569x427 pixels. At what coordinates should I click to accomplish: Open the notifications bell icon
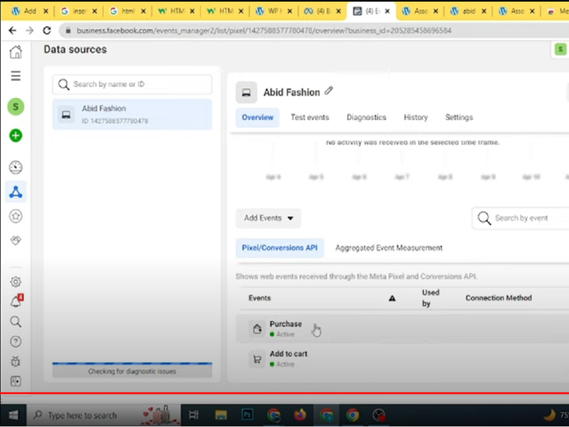[x=16, y=301]
